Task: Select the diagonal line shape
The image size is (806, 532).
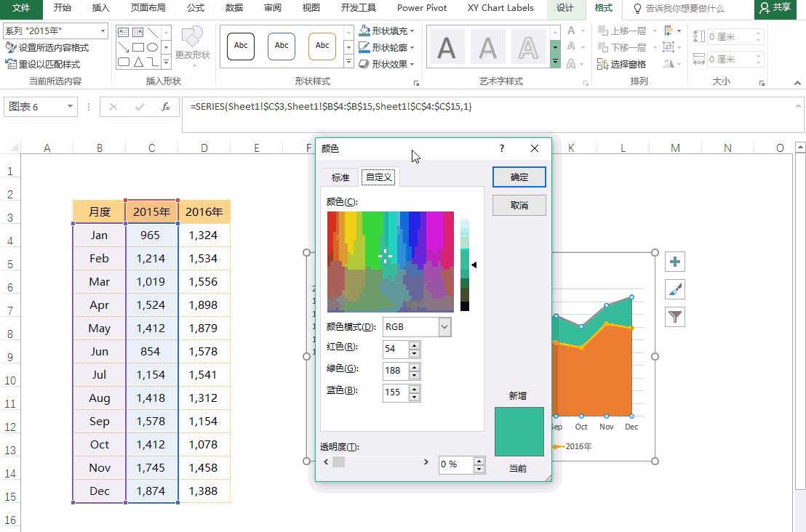Action: click(x=153, y=33)
